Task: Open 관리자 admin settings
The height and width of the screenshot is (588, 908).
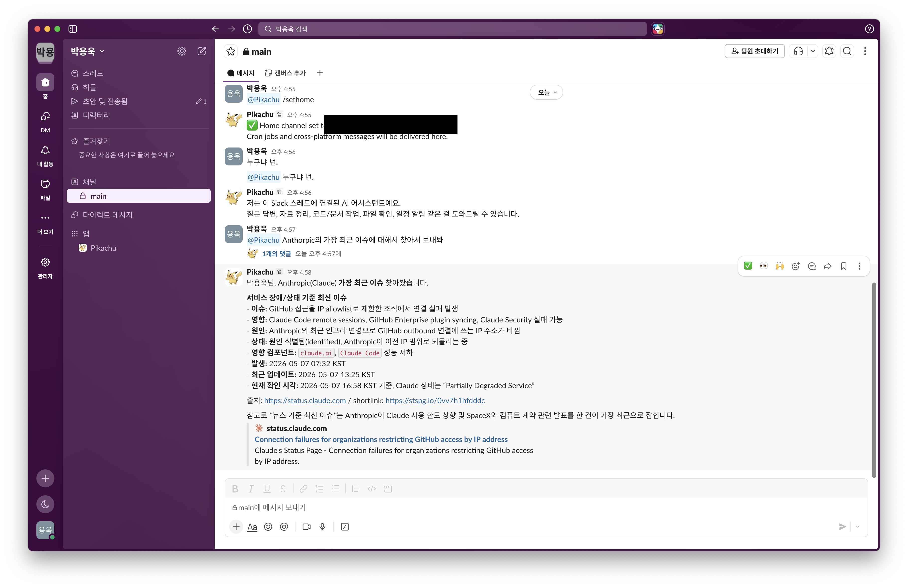Action: pyautogui.click(x=45, y=268)
